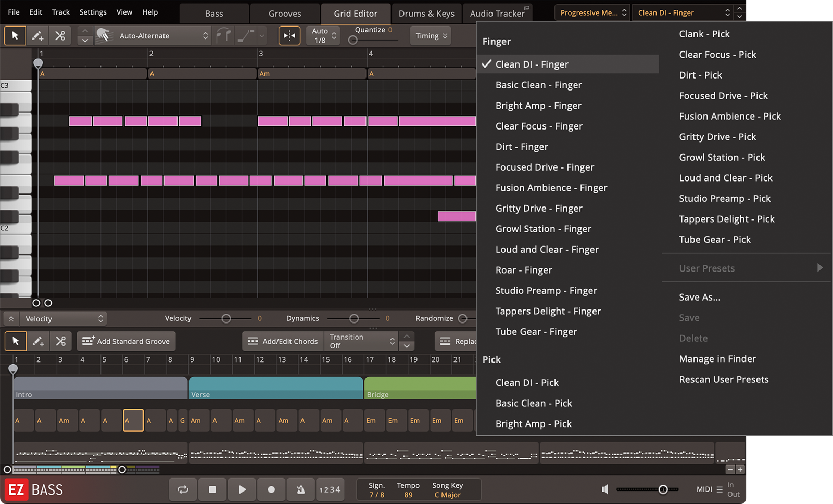Click the Tempo 89 value
Screen dimensions: 833x504
tap(408, 495)
